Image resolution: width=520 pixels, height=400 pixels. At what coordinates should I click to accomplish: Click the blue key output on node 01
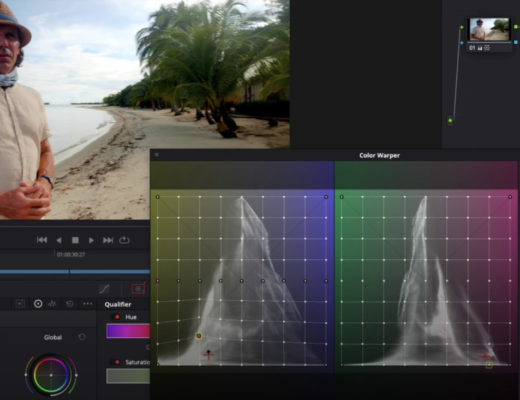tap(516, 42)
